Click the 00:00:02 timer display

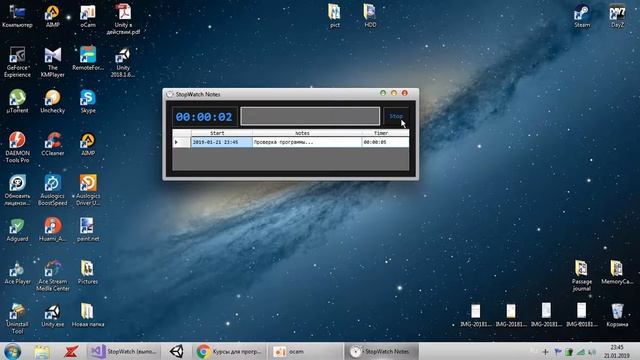pos(204,117)
